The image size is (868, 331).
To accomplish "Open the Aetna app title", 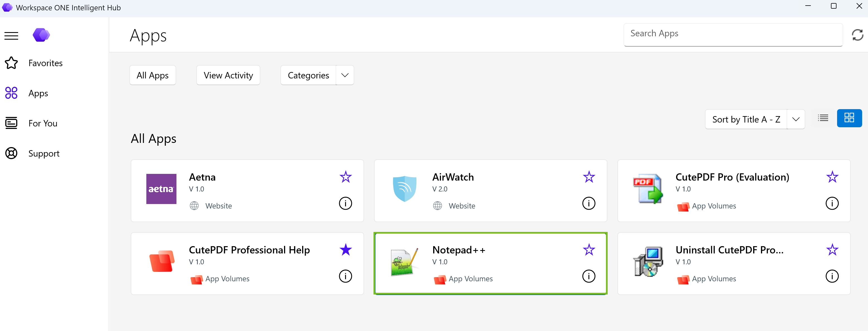I will coord(202,177).
